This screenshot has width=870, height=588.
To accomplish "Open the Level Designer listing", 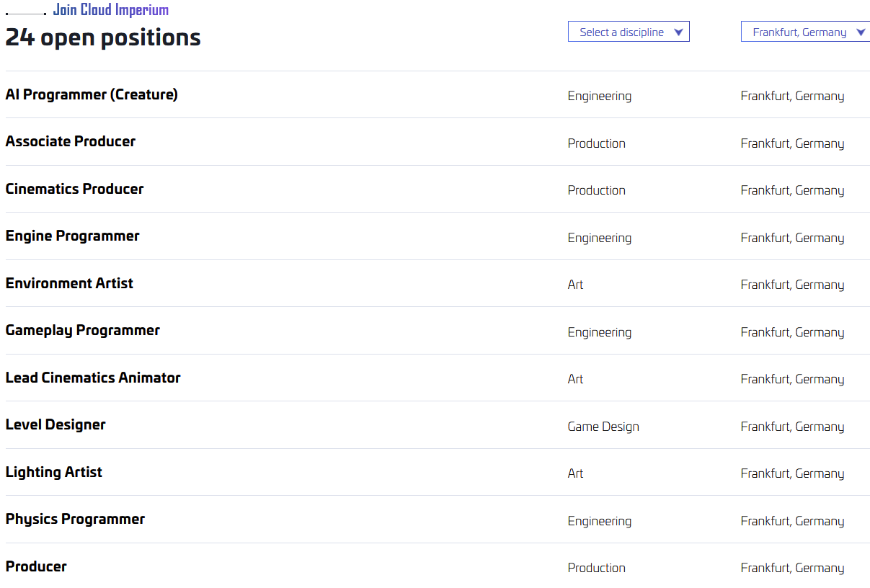I will pos(56,424).
